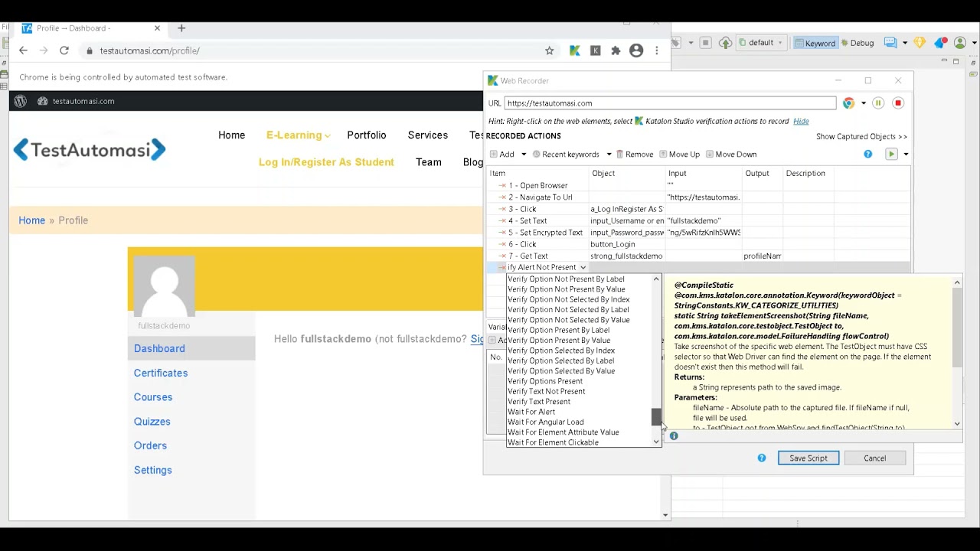Click the info icon under keyword description
Image resolution: width=980 pixels, height=551 pixels.
[674, 435]
